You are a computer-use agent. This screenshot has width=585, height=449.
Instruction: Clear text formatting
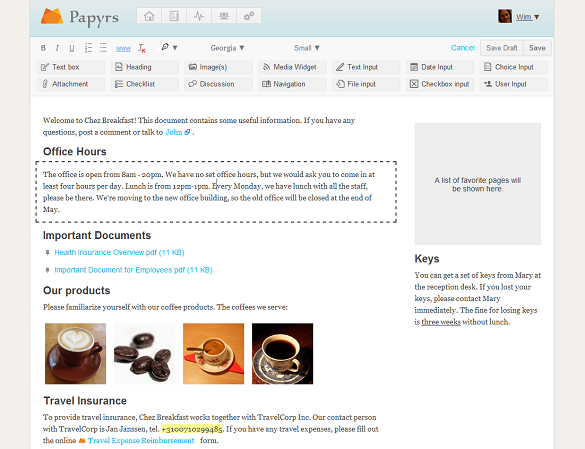(141, 48)
